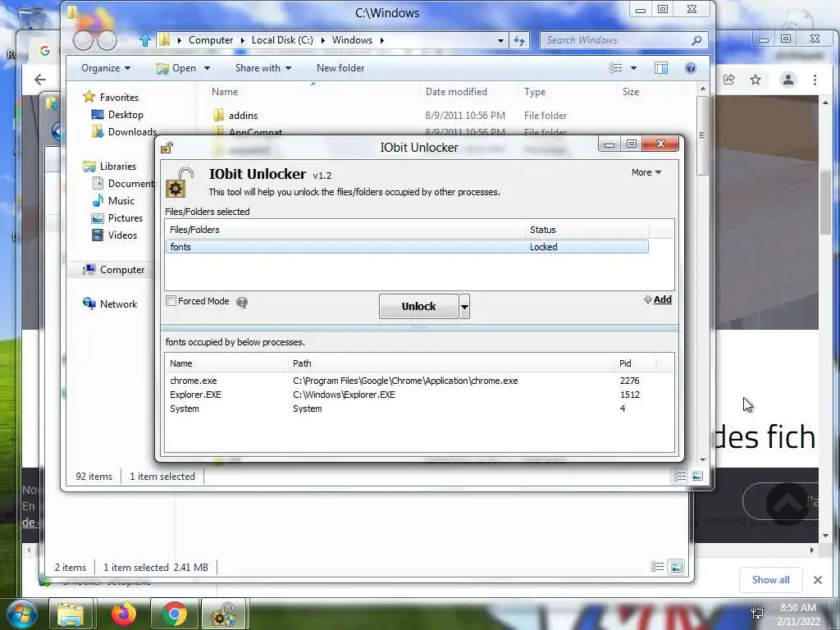This screenshot has width=840, height=630.
Task: Select Explorer.EXE in the process list
Action: (x=195, y=395)
